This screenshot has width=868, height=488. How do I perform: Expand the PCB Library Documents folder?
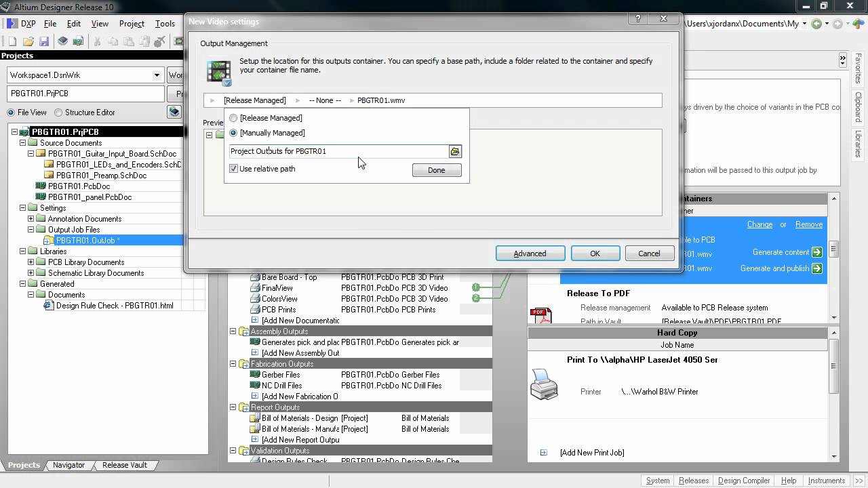point(31,262)
